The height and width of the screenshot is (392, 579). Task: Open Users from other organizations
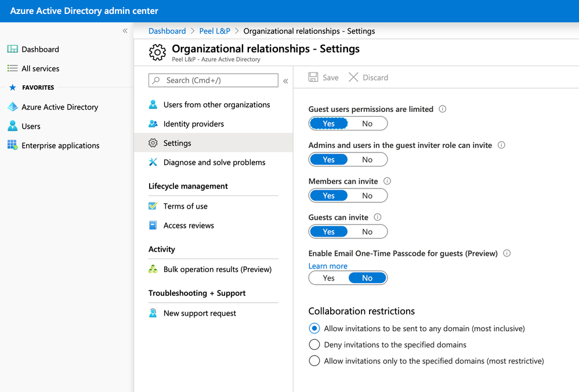(216, 105)
